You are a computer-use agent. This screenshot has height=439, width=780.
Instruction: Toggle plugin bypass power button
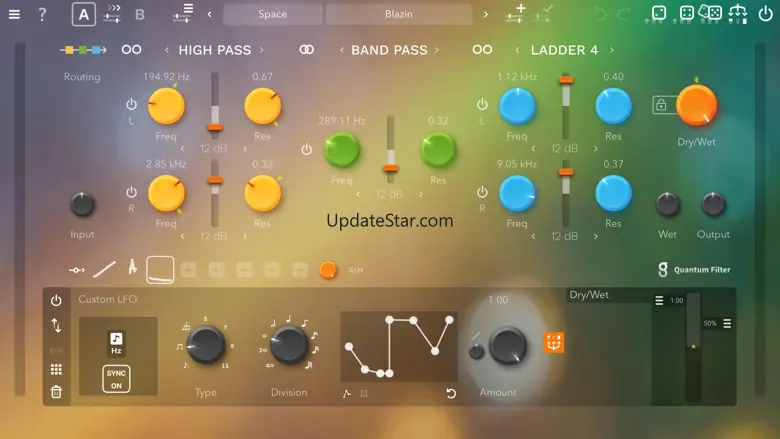point(765,14)
